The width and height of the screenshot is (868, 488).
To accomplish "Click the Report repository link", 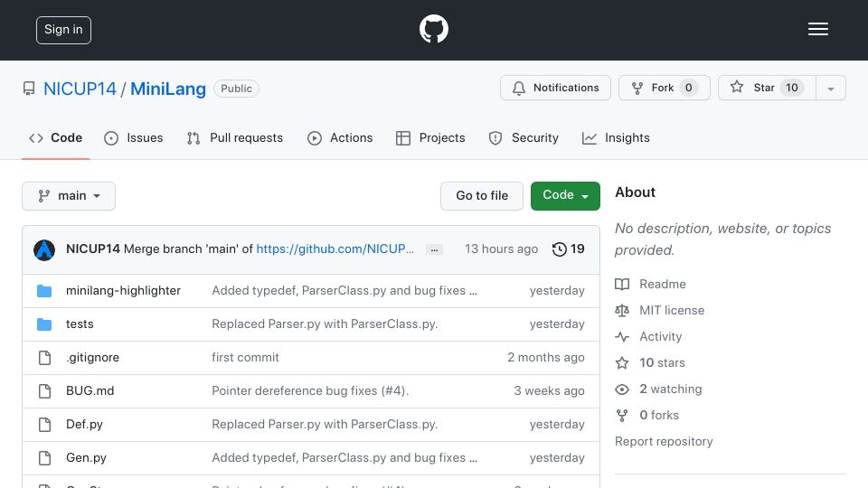I will click(x=664, y=442).
